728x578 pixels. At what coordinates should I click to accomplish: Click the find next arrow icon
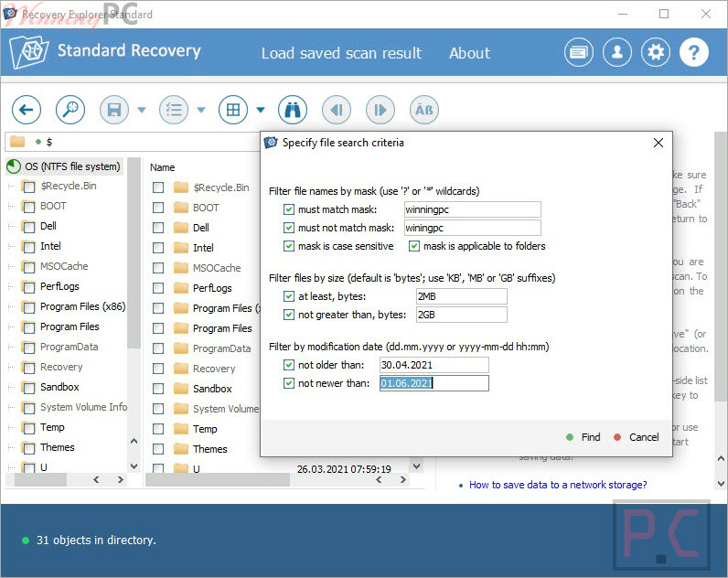(x=380, y=110)
